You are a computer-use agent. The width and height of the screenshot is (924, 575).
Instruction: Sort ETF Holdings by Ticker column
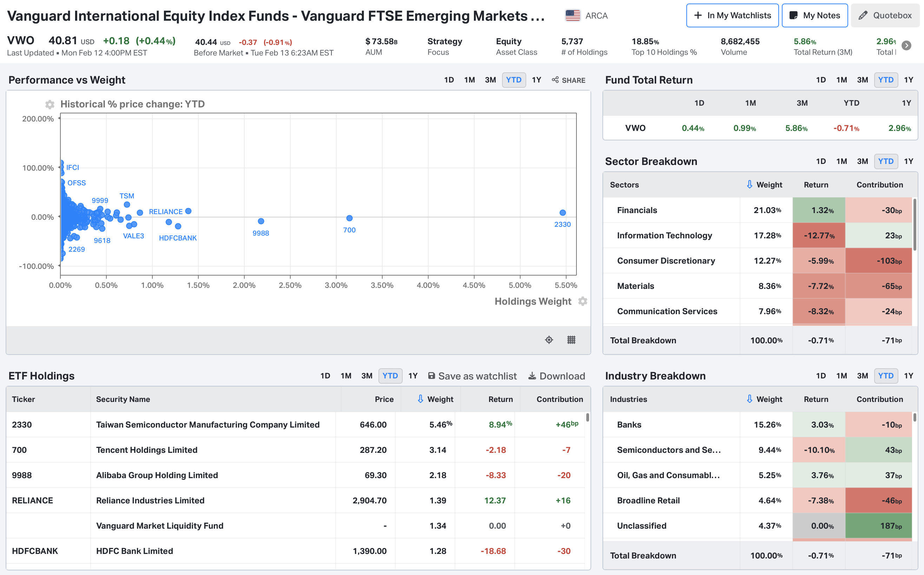tap(23, 399)
